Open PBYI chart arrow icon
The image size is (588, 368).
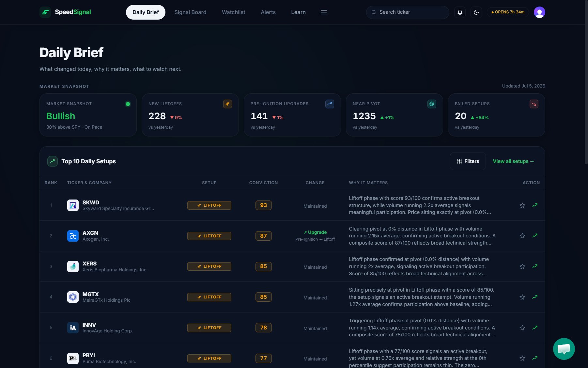click(x=535, y=358)
